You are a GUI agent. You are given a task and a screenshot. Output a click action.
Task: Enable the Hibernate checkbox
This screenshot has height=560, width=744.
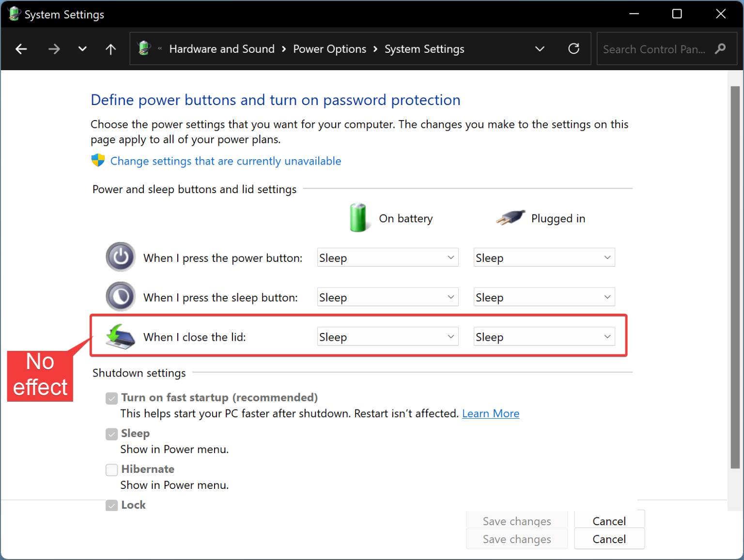112,469
